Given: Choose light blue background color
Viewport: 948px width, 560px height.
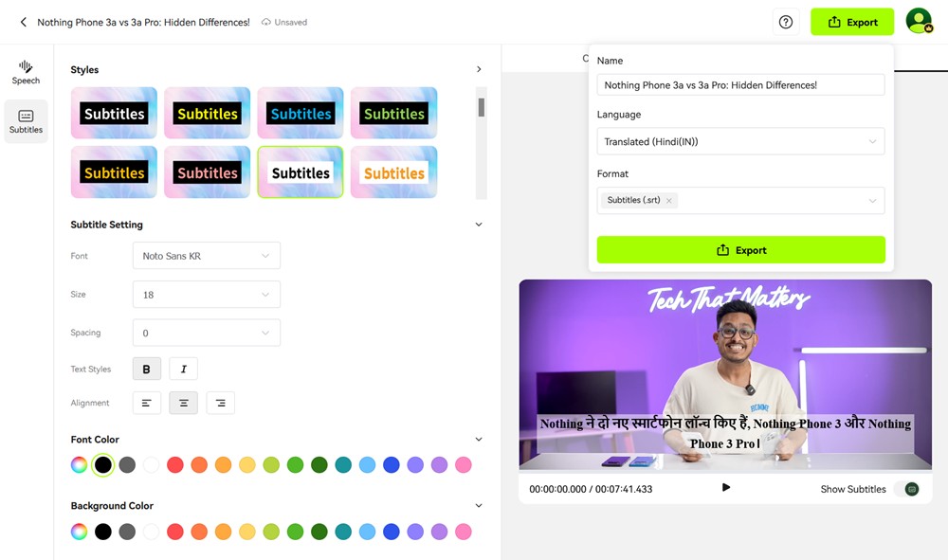Looking at the screenshot, I should (367, 532).
